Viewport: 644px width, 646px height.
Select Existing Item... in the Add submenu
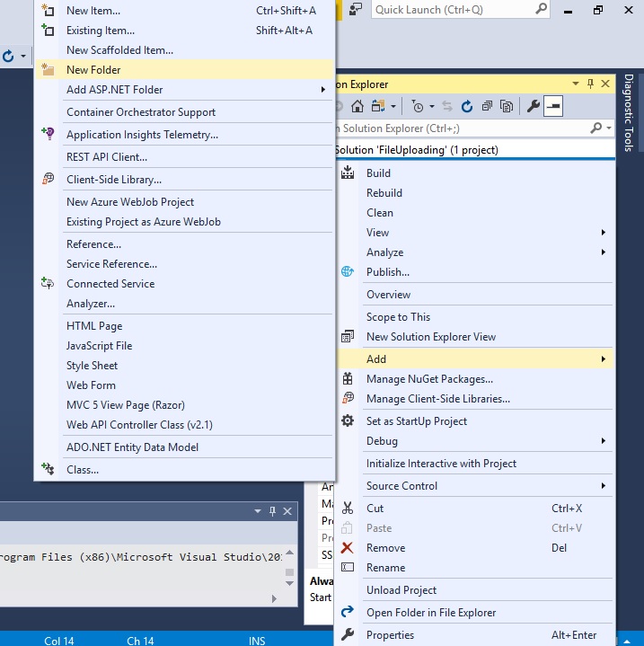pos(184,31)
